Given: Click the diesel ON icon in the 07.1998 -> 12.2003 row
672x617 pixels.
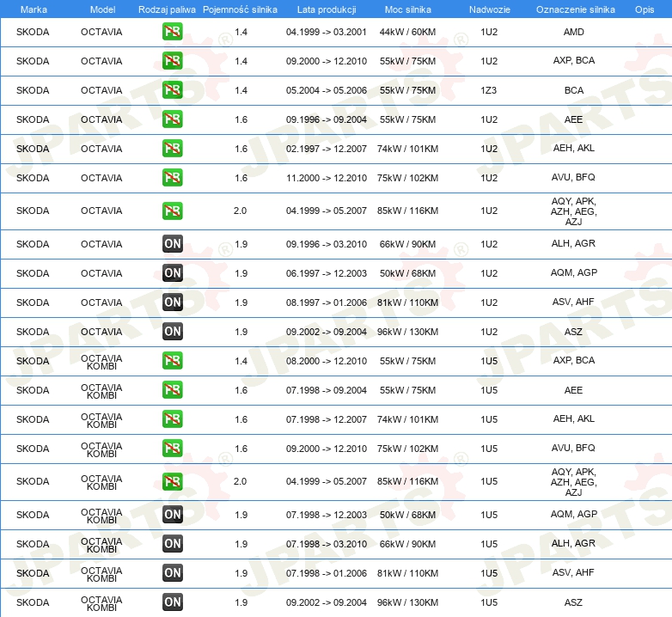Looking at the screenshot, I should 172,515.
